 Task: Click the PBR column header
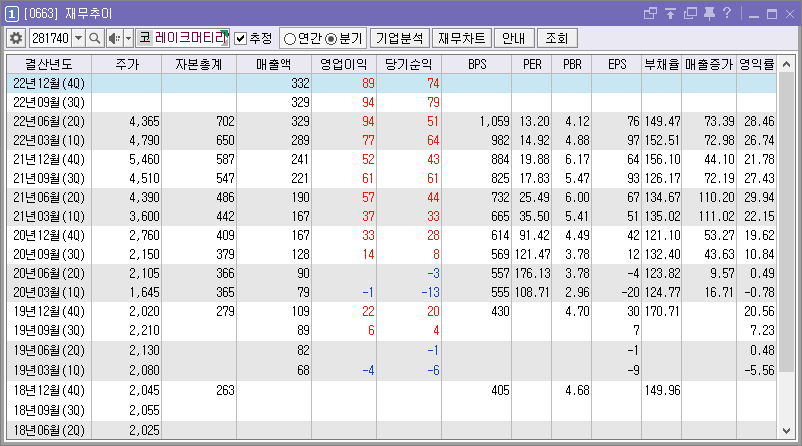[x=572, y=64]
